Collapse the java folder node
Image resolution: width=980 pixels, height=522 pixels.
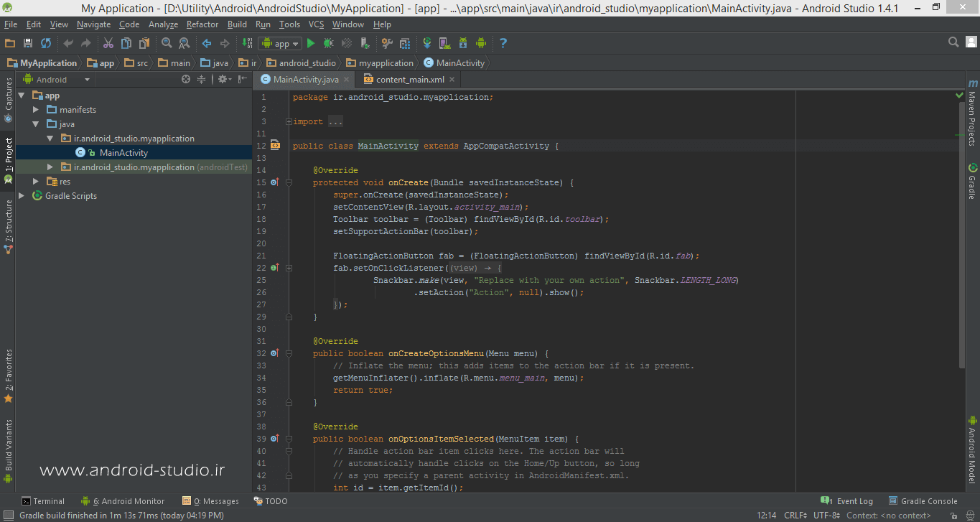36,124
